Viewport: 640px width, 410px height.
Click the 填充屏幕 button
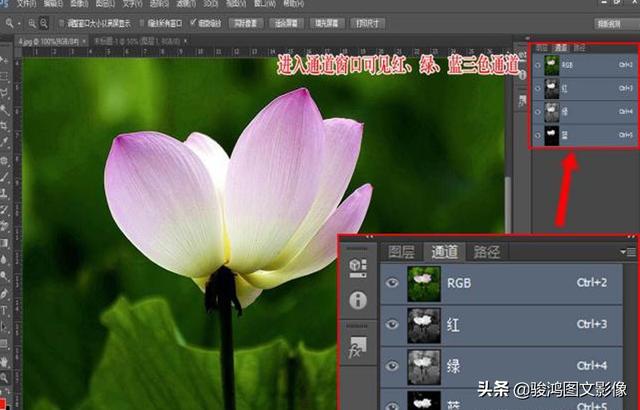point(327,23)
